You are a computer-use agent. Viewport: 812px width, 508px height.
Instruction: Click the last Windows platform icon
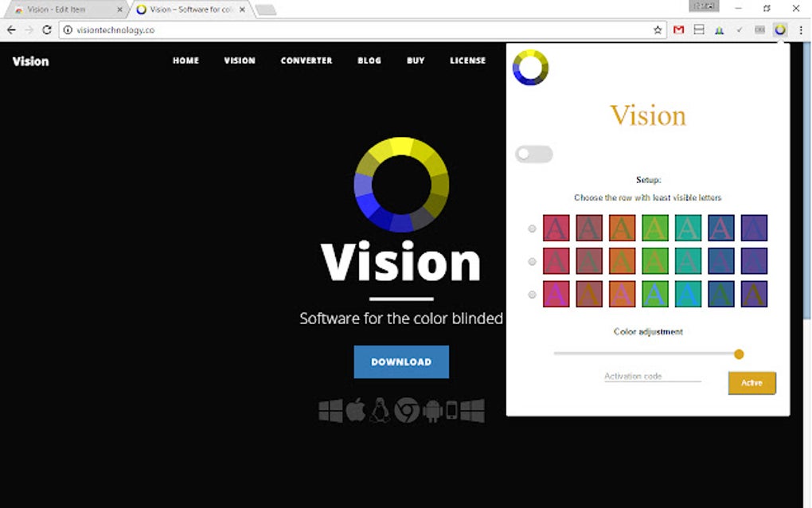[x=472, y=411]
